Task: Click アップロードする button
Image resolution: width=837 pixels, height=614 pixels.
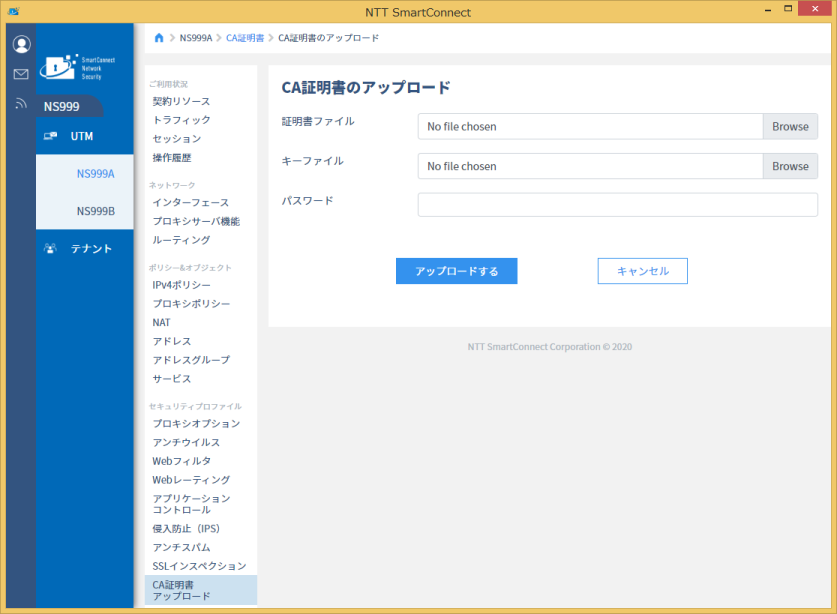Action: 456,271
